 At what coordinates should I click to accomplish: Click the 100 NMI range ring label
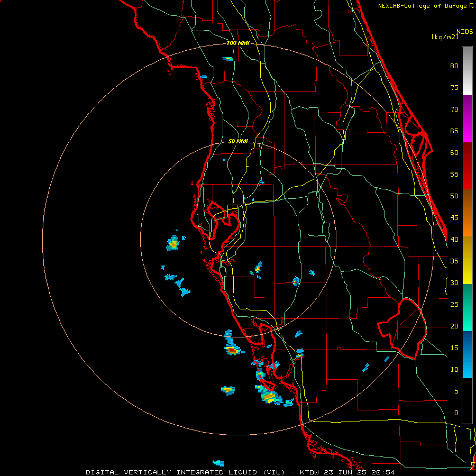[x=238, y=43]
